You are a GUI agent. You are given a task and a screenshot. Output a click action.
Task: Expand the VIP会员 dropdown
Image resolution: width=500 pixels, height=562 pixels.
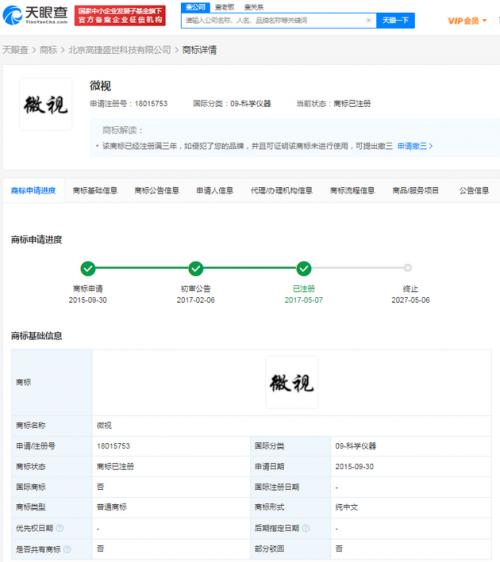(467, 21)
